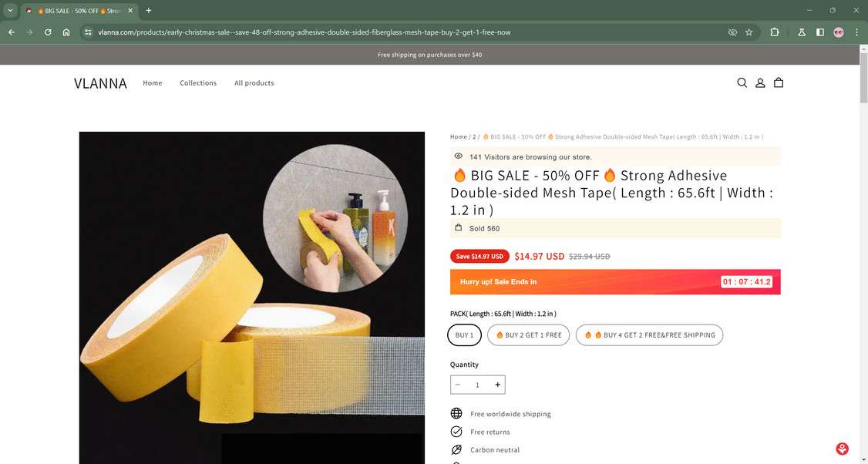Click the account person icon in the header
This screenshot has width=868, height=464.
tap(760, 82)
